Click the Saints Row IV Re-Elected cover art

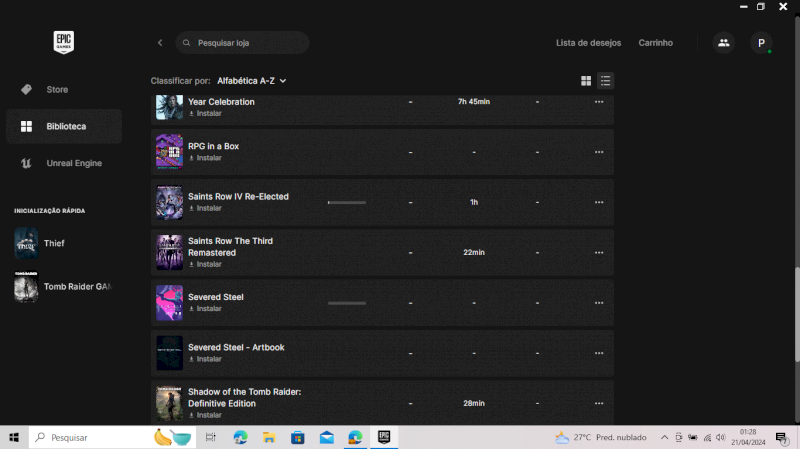[x=169, y=202]
